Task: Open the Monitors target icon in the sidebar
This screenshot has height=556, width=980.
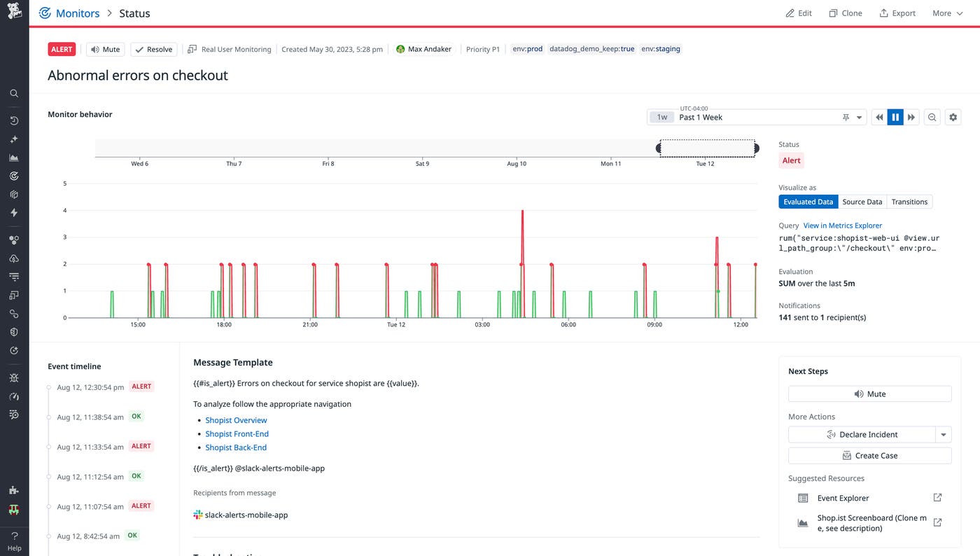Action: (14, 176)
